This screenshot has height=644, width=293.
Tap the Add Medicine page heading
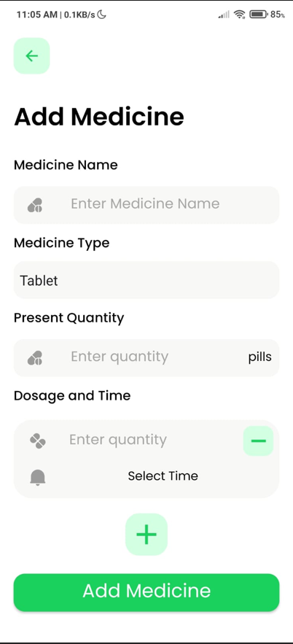99,117
